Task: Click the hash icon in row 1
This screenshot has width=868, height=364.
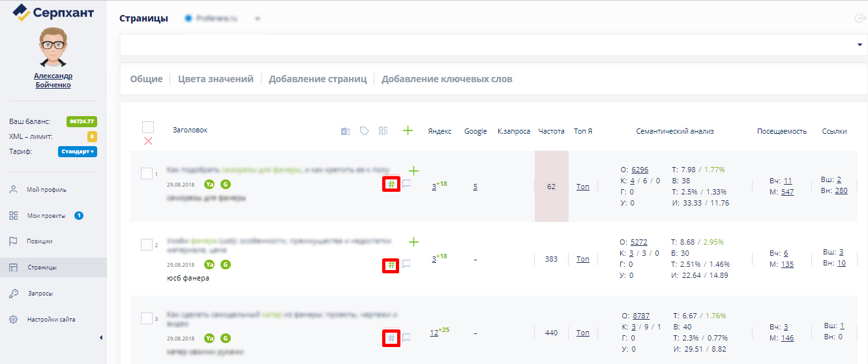Action: (x=391, y=184)
